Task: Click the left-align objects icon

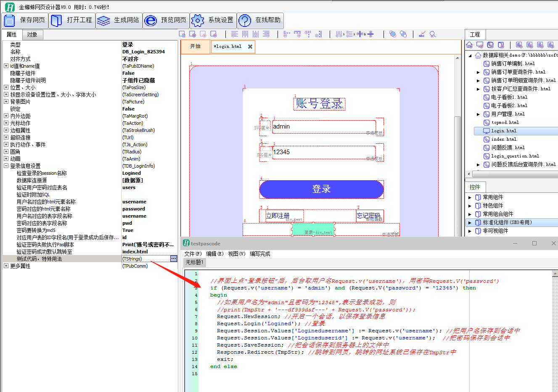Action: [235, 34]
